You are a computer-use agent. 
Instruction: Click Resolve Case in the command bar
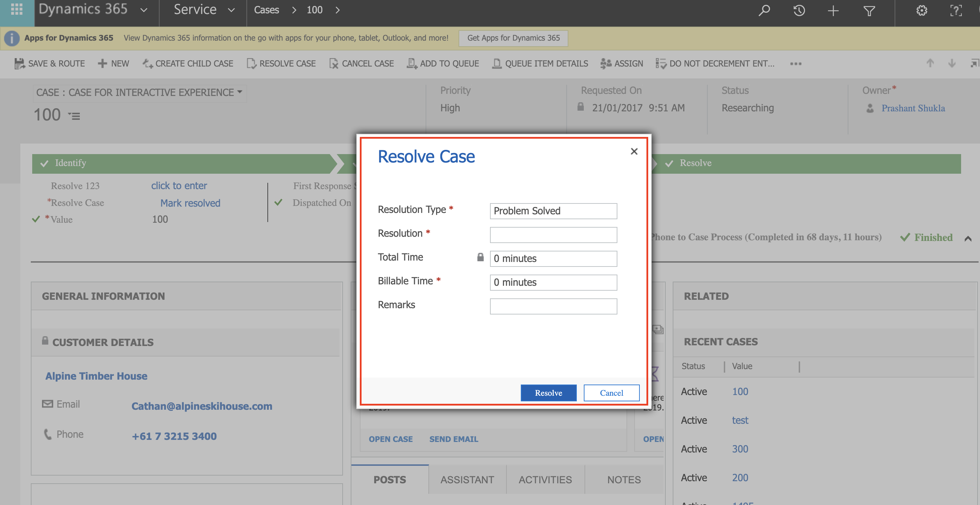pos(281,63)
